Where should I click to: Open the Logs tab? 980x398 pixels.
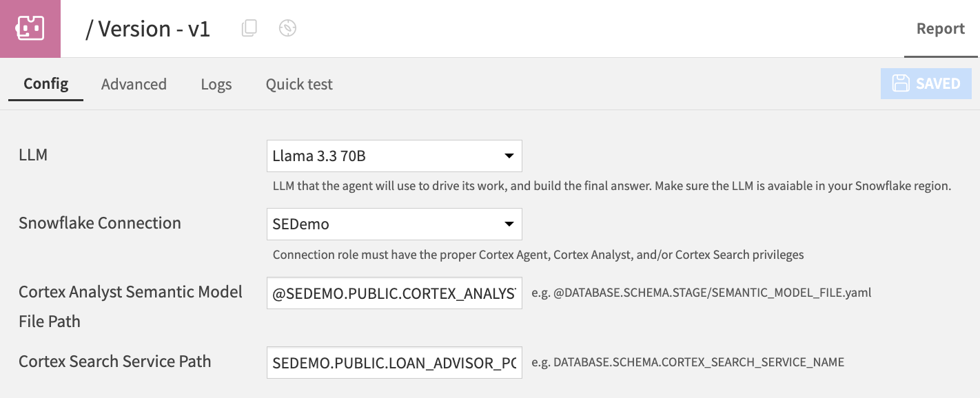click(216, 83)
